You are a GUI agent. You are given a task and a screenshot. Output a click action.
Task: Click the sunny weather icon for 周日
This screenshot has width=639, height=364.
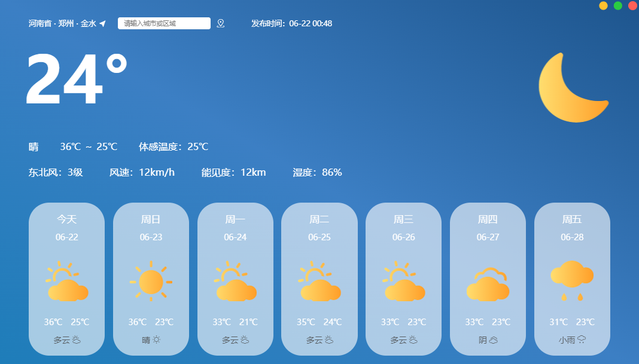coord(151,281)
